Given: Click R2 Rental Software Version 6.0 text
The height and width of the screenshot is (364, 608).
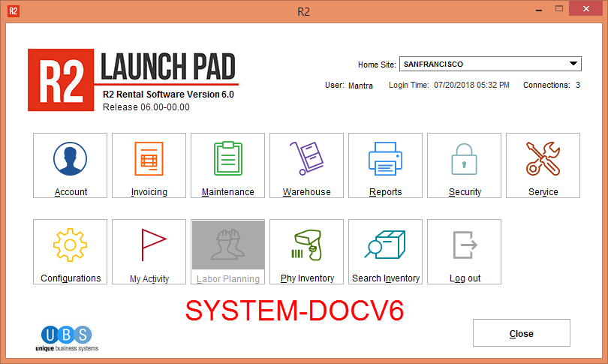Looking at the screenshot, I should (168, 95).
